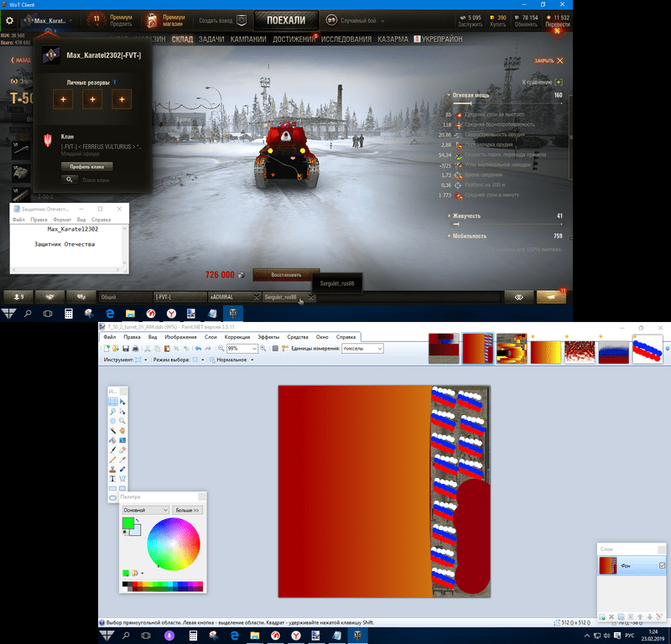Open the Эффекты menu in Paint.NET
The height and width of the screenshot is (644, 671).
click(x=268, y=337)
